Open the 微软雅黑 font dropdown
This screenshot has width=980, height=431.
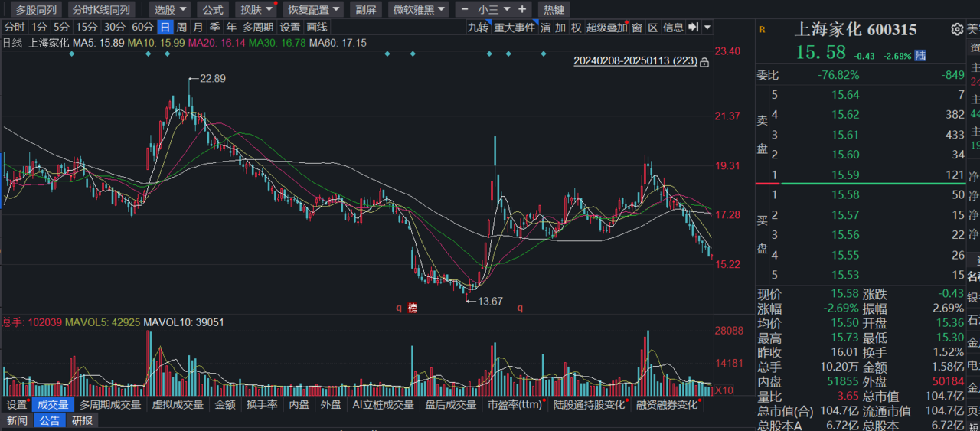[418, 9]
